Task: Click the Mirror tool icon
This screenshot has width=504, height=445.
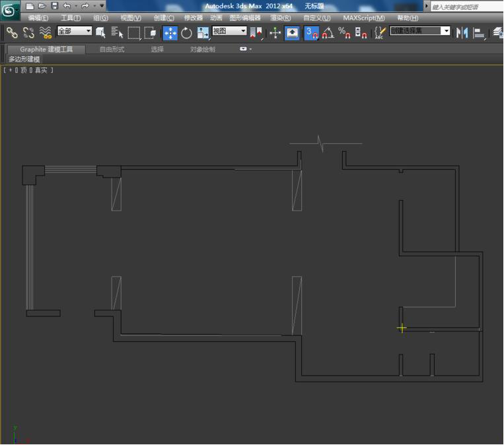Action: pos(462,32)
